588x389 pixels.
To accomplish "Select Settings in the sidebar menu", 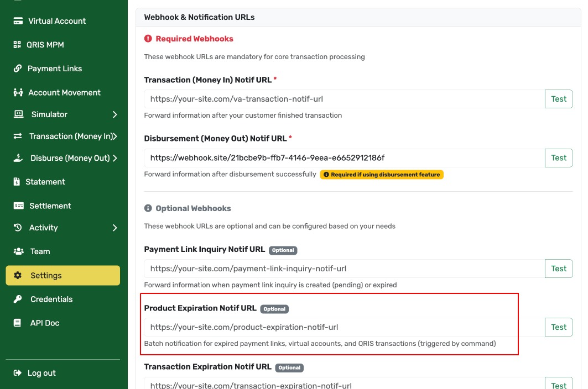I will point(46,275).
